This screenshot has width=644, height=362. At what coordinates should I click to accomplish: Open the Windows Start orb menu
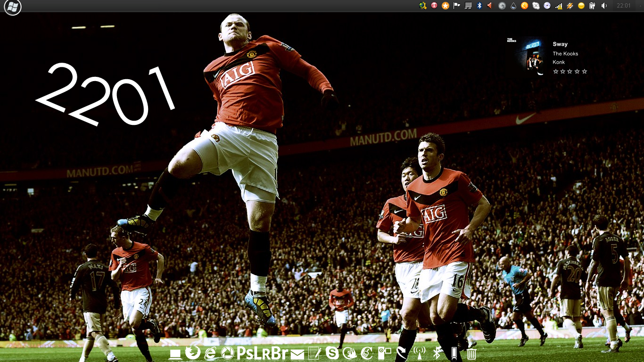[x=13, y=7]
